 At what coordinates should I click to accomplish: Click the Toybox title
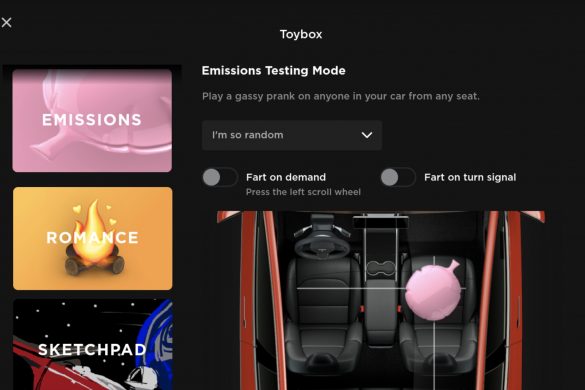[x=301, y=34]
